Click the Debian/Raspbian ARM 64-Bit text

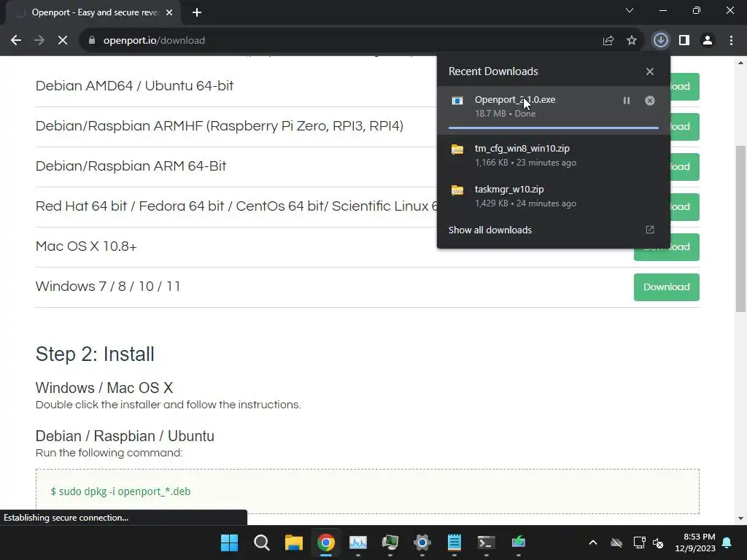click(131, 166)
